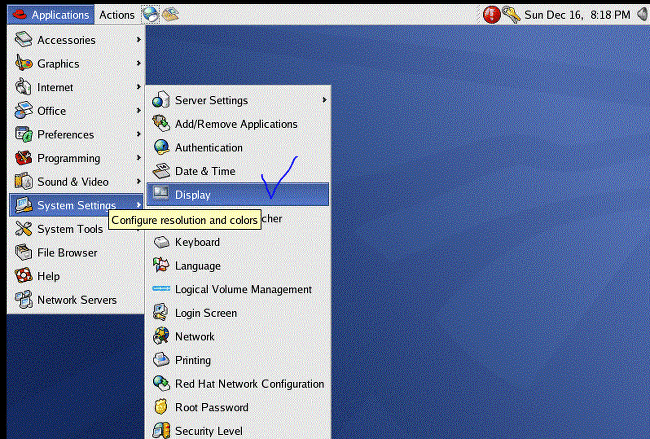Open Red Hat Network Configuration

[238, 384]
